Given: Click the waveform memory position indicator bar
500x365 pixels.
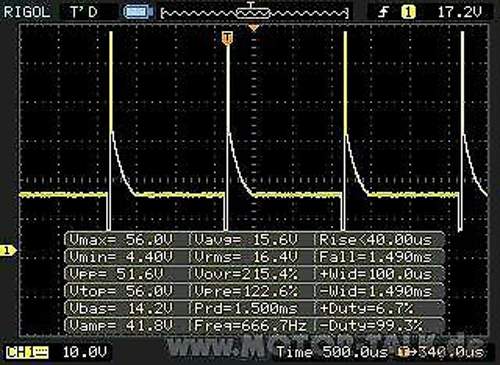Looking at the screenshot, I should pyautogui.click(x=255, y=13).
